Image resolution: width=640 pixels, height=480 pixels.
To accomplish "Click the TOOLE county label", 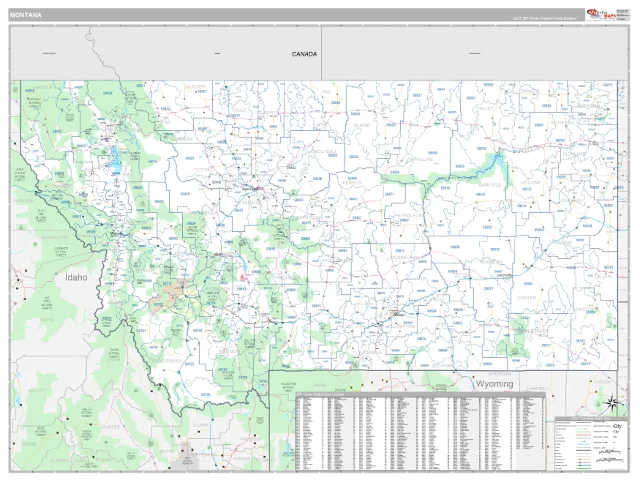I will click(x=239, y=110).
